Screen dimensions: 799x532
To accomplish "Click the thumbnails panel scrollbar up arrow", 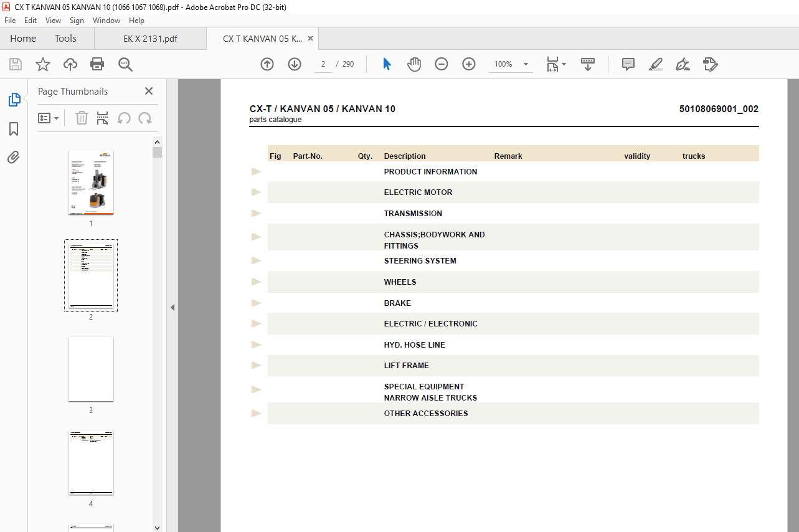I will [157, 141].
